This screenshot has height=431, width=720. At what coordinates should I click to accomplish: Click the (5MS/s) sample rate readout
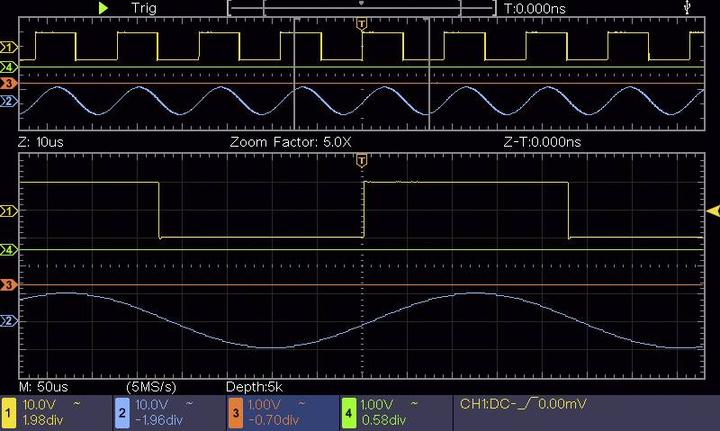pos(151,387)
